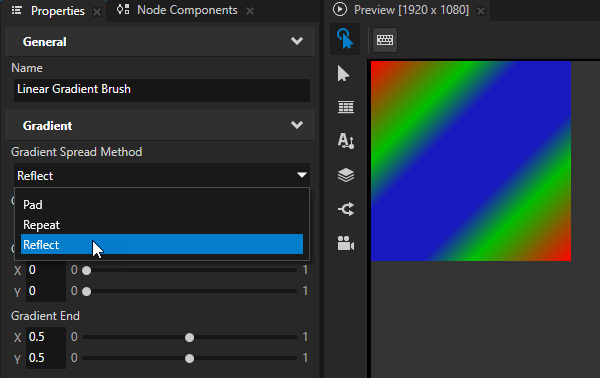Close the Node Components tab
The width and height of the screenshot is (600, 378).
pos(250,11)
